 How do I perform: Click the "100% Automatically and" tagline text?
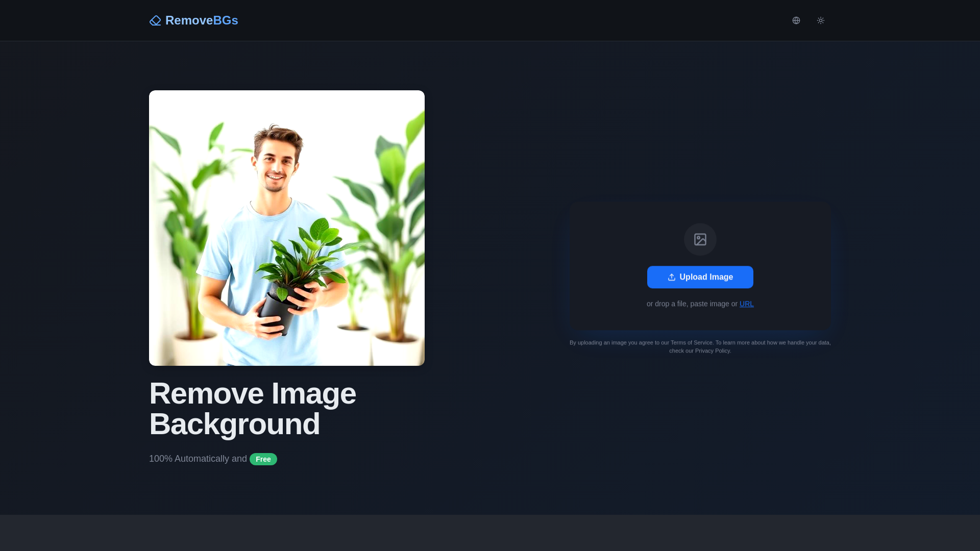[x=198, y=459]
